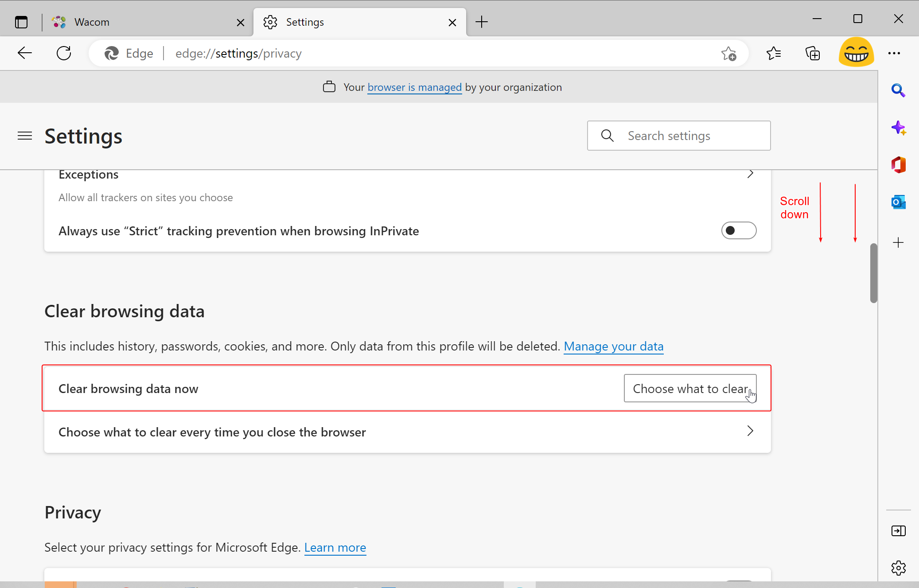The image size is (919, 588).
Task: Click the browser back arrow
Action: tap(25, 53)
